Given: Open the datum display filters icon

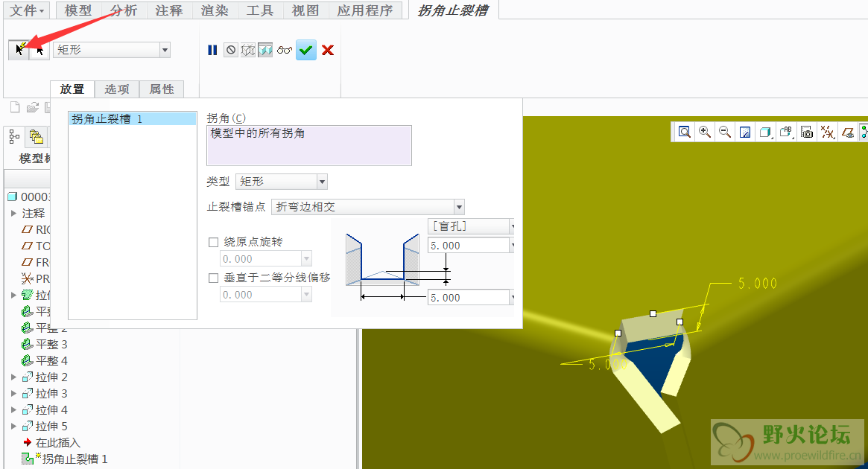Looking at the screenshot, I should point(827,133).
